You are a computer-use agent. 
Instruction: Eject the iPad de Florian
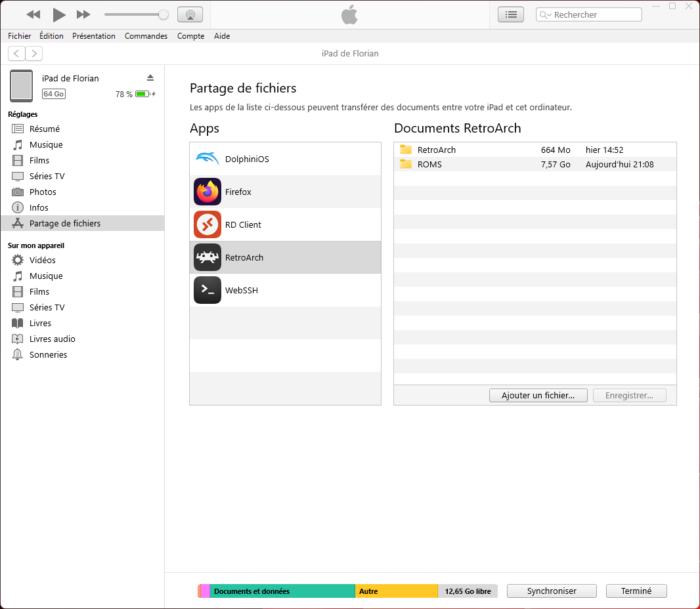click(x=150, y=77)
